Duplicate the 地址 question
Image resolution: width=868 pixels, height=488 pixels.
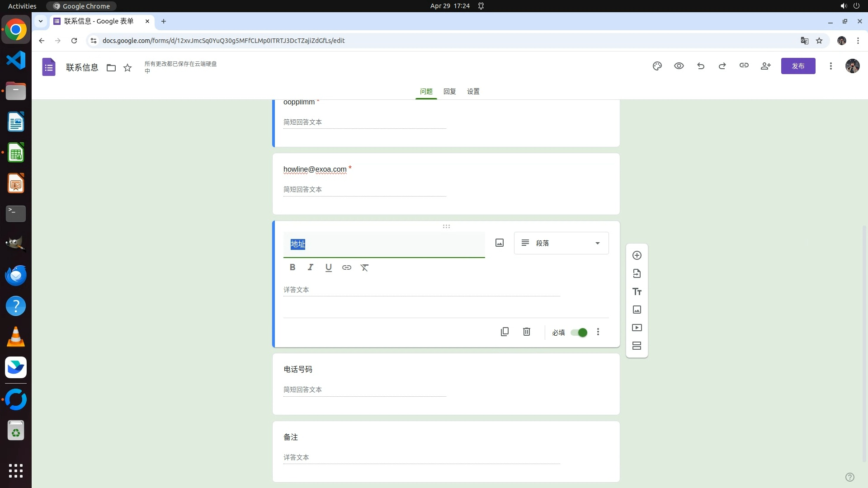(x=505, y=332)
